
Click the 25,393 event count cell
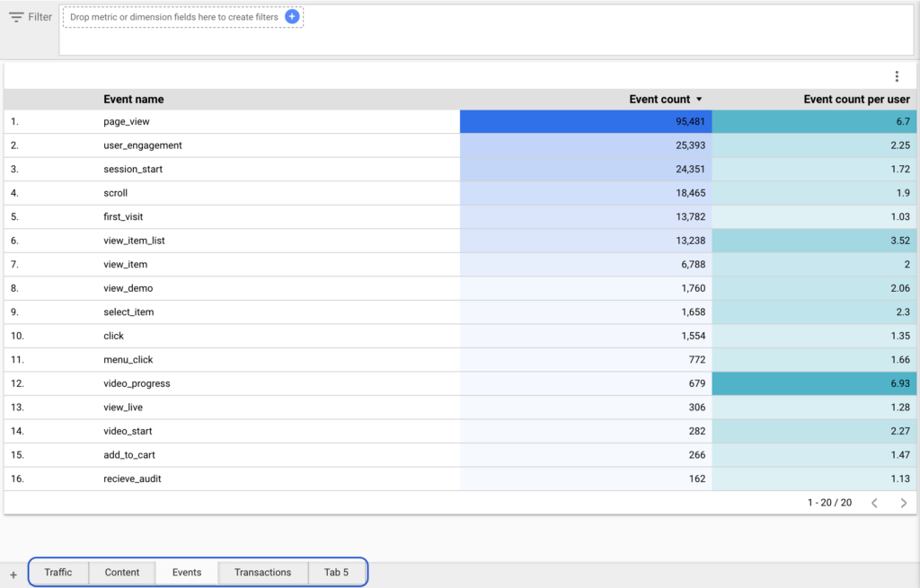tap(586, 145)
